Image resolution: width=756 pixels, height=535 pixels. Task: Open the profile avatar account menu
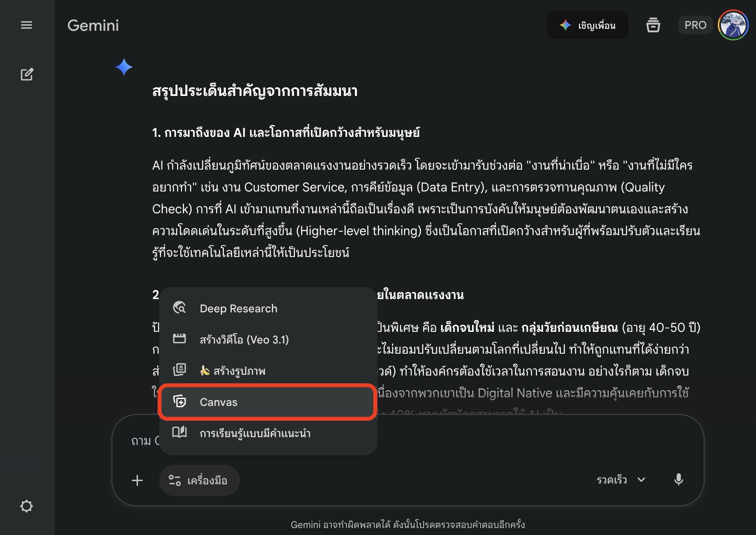pyautogui.click(x=733, y=25)
